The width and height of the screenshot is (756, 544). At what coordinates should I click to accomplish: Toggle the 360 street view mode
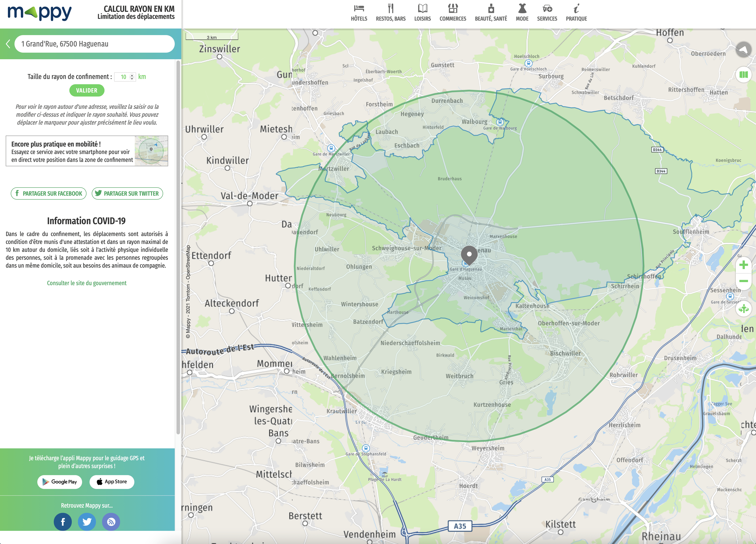(743, 309)
